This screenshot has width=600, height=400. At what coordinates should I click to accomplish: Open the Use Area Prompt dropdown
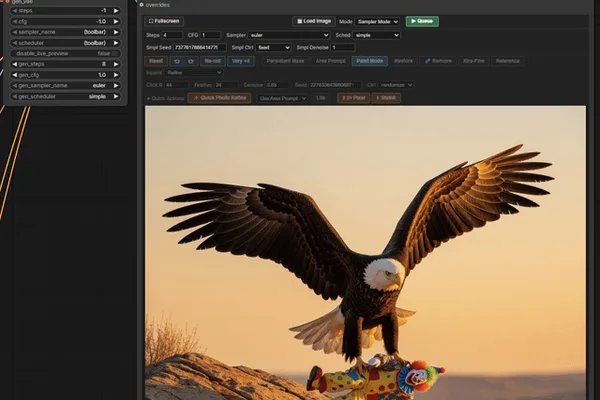pos(282,98)
